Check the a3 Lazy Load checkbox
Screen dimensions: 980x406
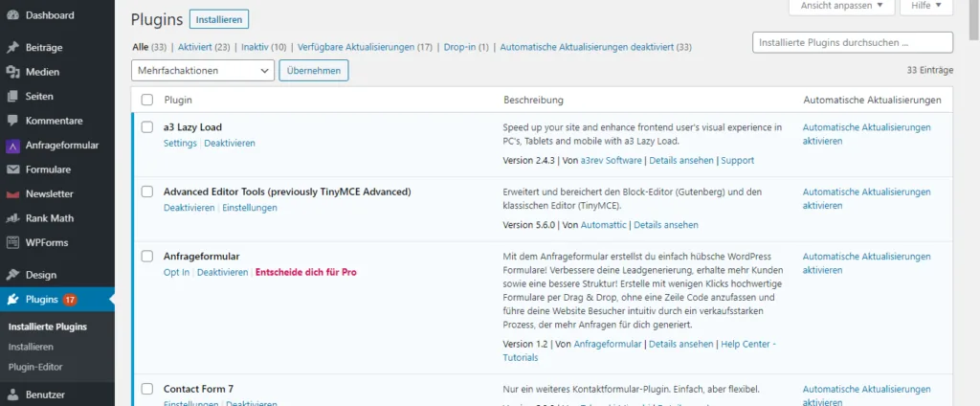click(x=146, y=127)
